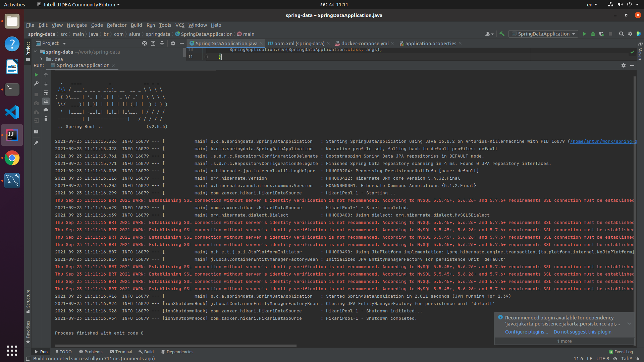644x362 pixels.
Task: Open Run tool window settings gear
Action: (x=624, y=65)
